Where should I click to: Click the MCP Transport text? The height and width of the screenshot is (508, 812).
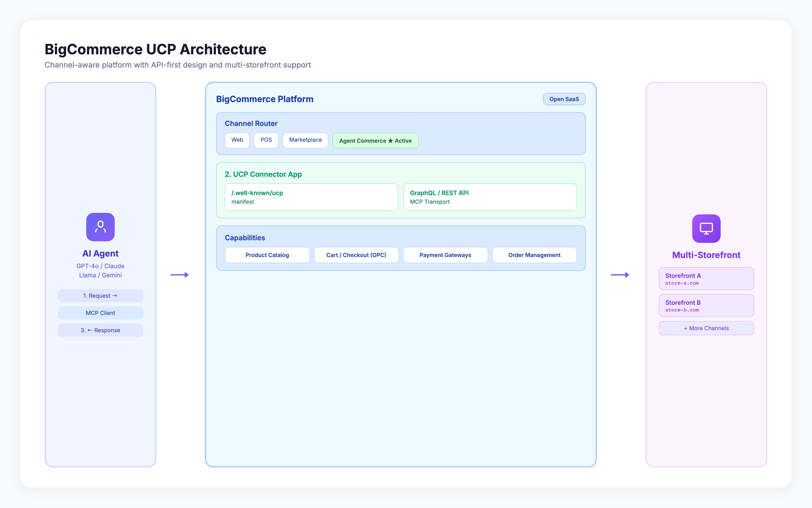coord(430,202)
